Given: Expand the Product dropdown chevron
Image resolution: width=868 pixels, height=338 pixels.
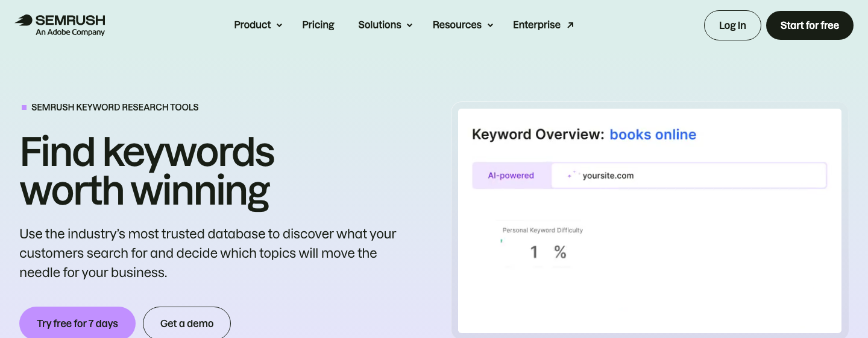Looking at the screenshot, I should tap(279, 25).
